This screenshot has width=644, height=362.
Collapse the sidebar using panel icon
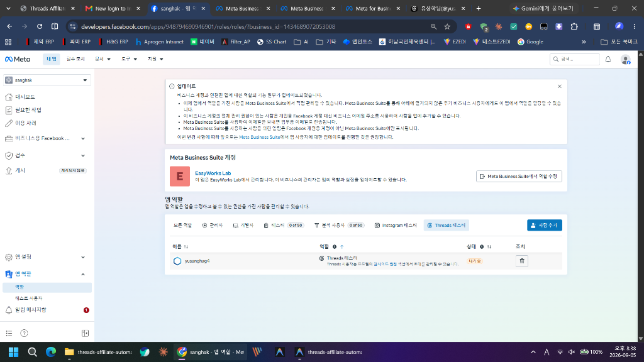tap(85, 333)
